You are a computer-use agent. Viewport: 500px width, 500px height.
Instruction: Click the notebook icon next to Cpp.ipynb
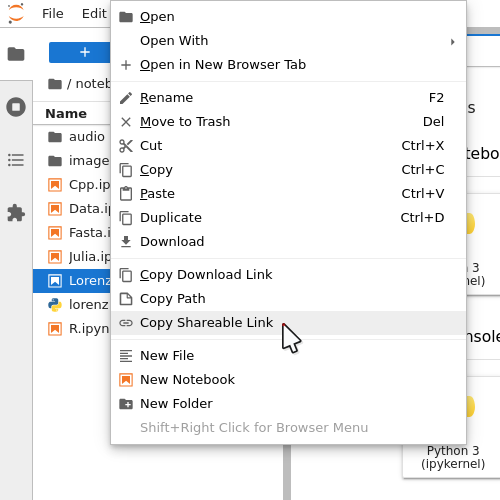coord(55,185)
